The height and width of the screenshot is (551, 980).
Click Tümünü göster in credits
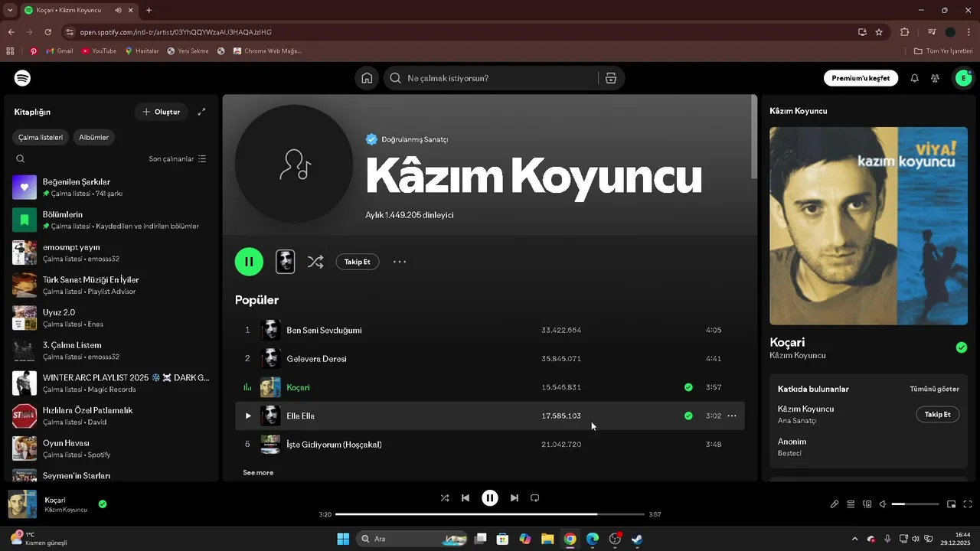tap(934, 389)
